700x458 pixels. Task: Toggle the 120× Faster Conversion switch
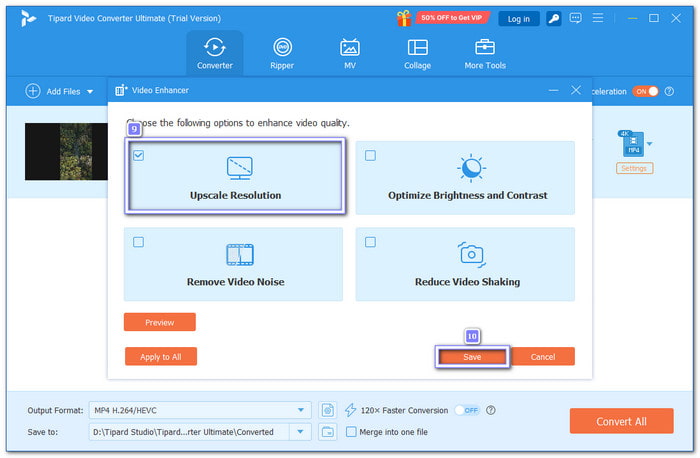(x=467, y=410)
